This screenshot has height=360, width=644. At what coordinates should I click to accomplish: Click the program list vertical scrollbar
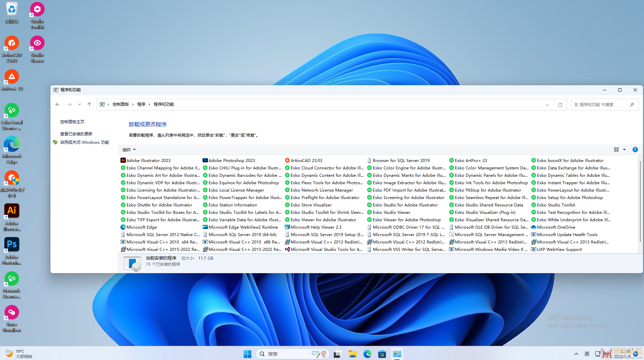click(x=640, y=202)
